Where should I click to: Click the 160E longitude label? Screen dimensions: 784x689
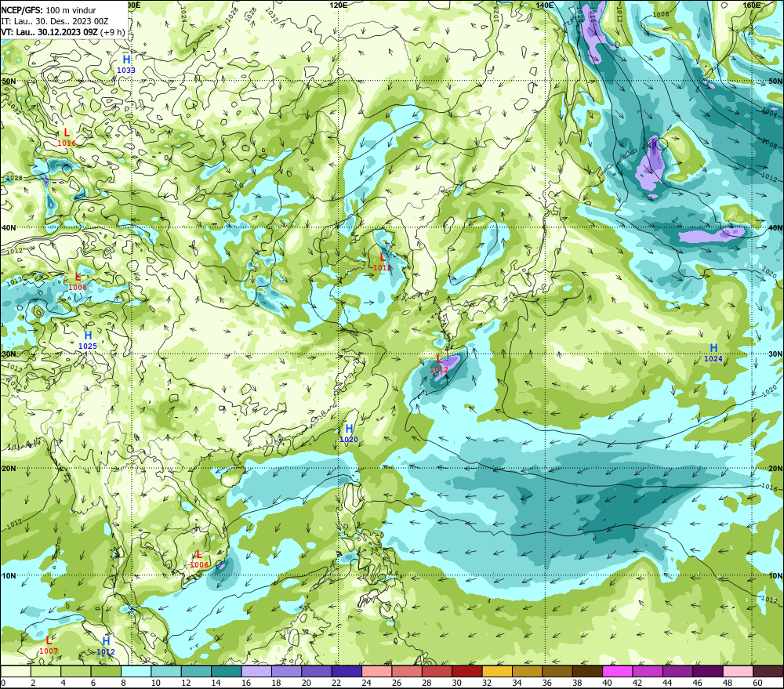pos(752,5)
